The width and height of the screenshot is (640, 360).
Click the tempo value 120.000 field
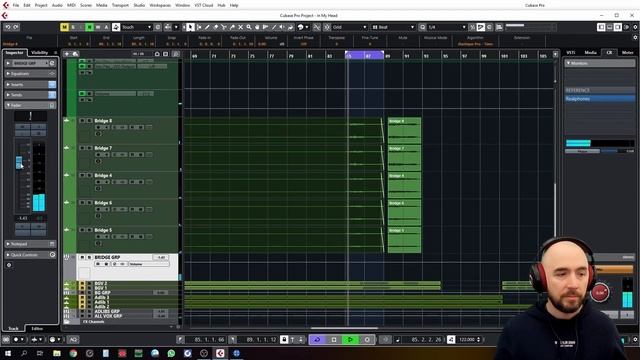tap(467, 340)
